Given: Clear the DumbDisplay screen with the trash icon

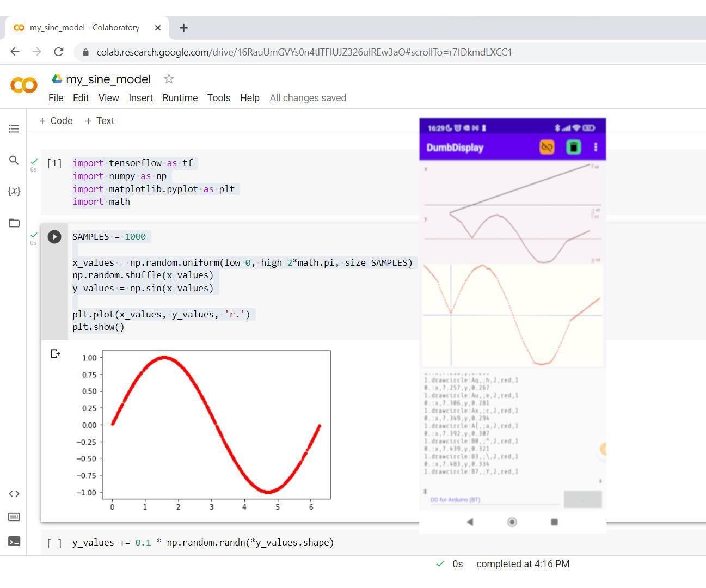Looking at the screenshot, I should coord(573,147).
